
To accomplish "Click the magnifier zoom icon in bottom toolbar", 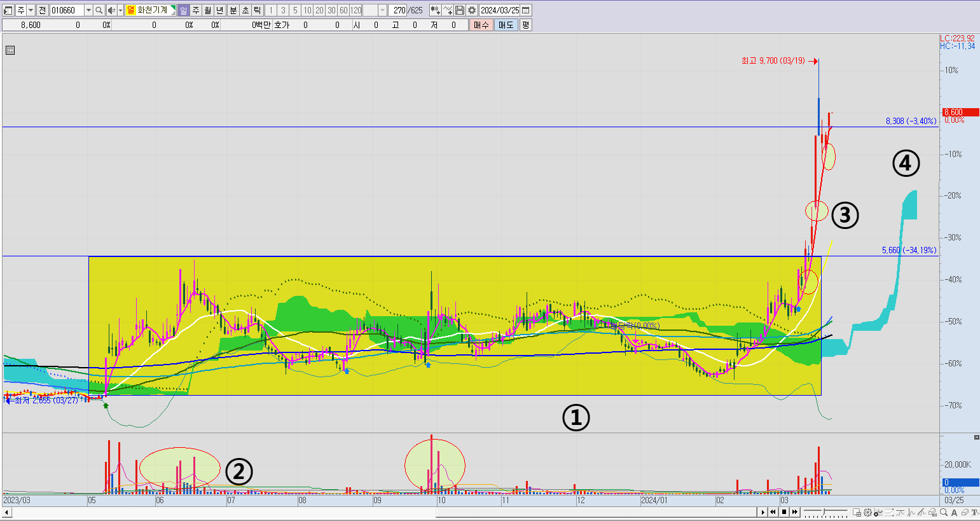I will pos(943,512).
